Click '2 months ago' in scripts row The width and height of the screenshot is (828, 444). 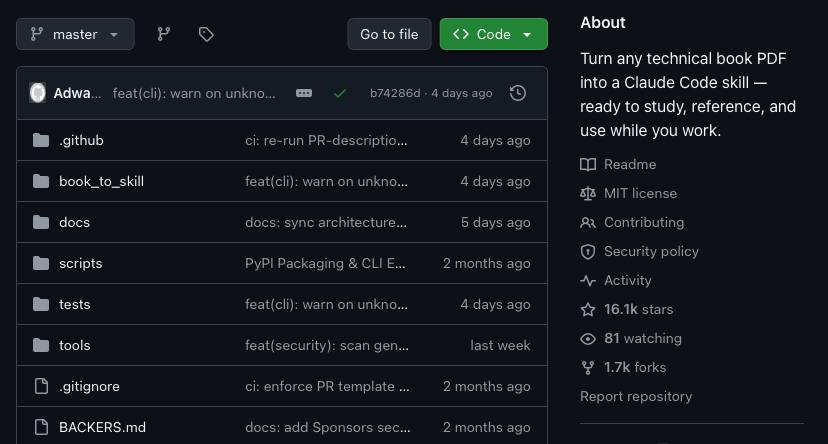[x=486, y=263]
